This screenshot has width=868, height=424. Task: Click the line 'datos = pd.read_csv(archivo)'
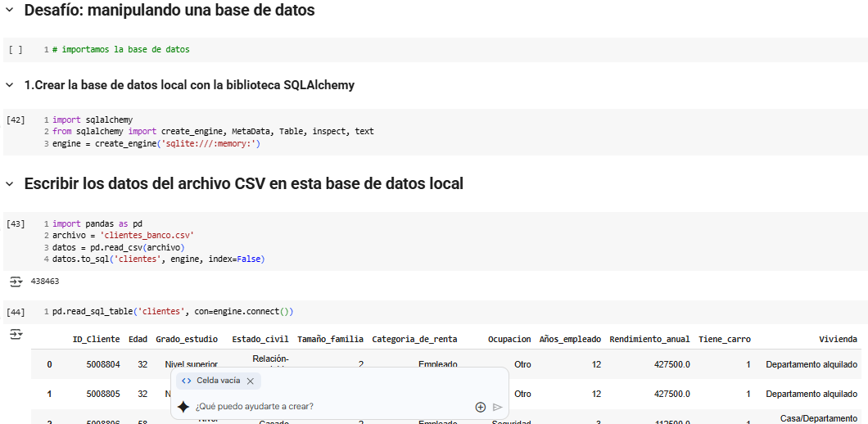pos(119,247)
